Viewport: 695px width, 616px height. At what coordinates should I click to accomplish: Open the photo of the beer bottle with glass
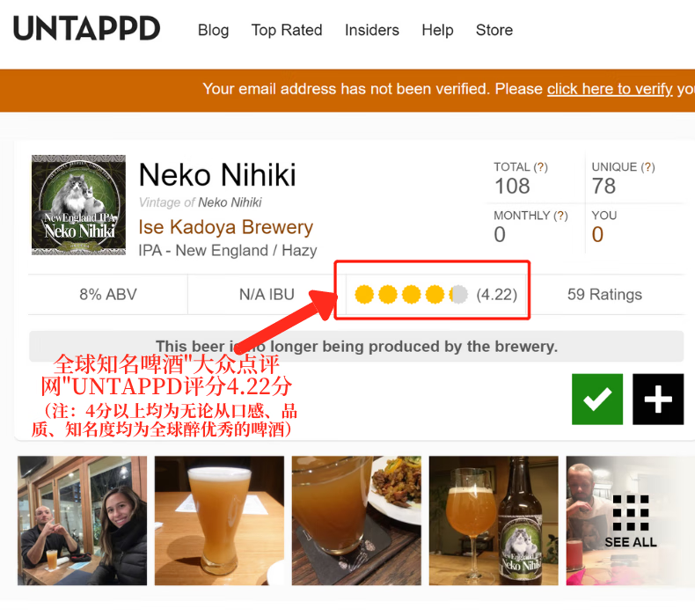tap(494, 521)
